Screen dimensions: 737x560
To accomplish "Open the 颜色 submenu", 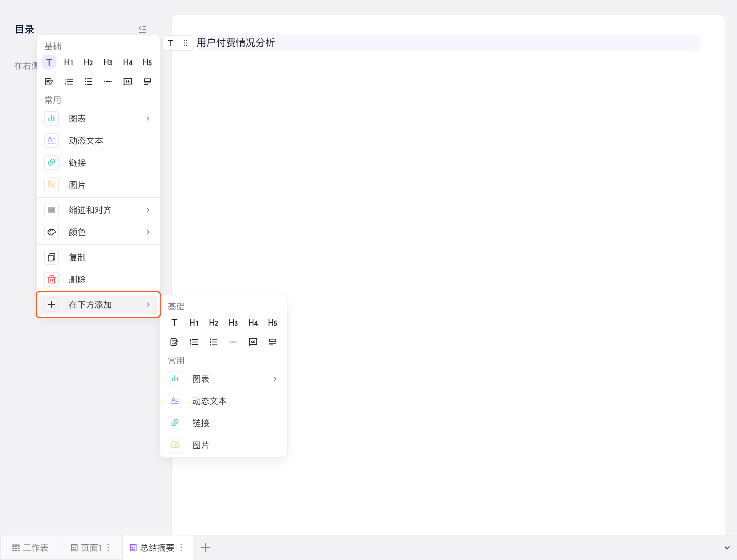I will [x=98, y=232].
